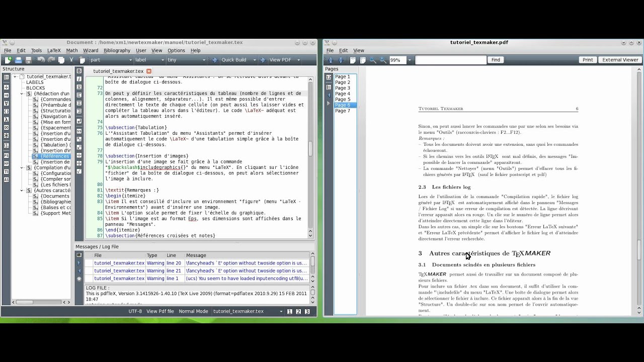Click the Open file icon in Texmaker toolbar

[x=19, y=60]
